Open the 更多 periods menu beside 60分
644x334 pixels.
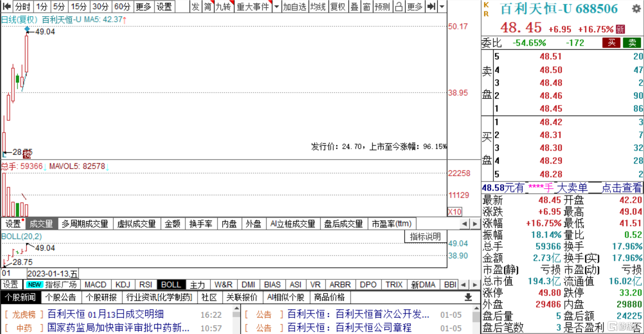coord(143,6)
